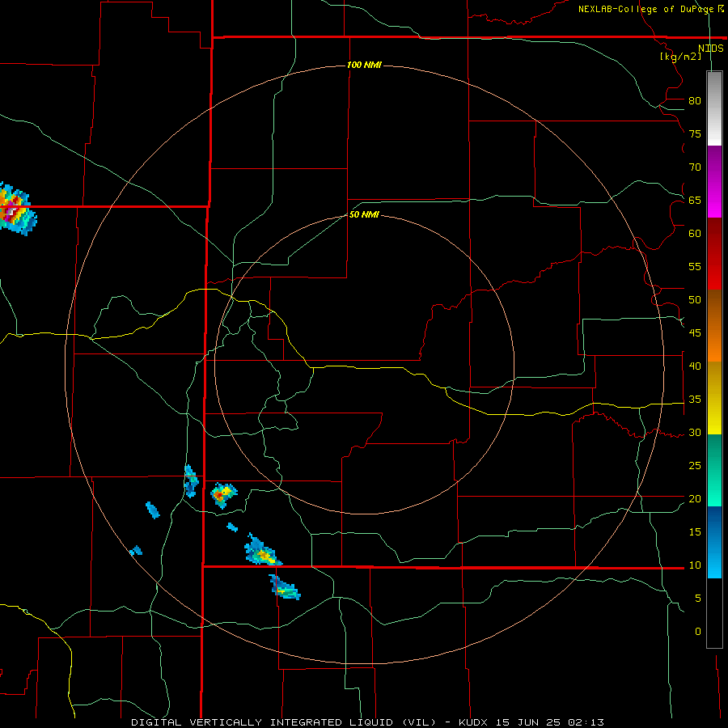Click the timestamp 15 JUN 25 02:13
Screen dimensions: 728x728
pos(550,722)
